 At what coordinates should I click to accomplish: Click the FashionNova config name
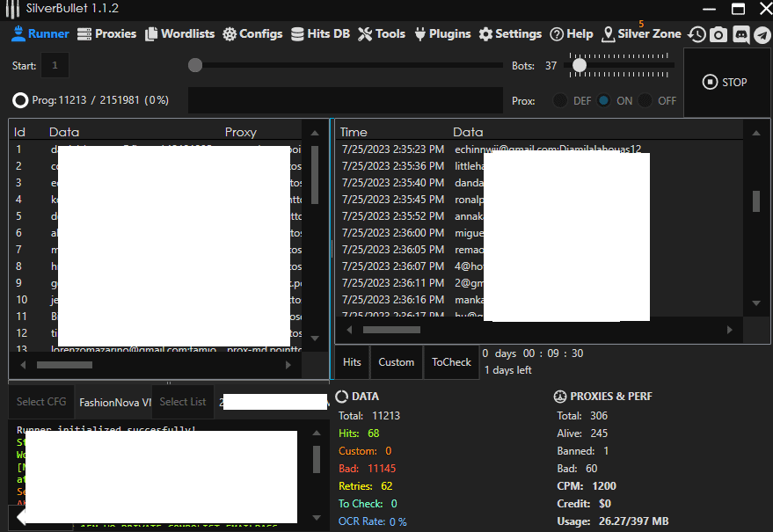click(x=115, y=403)
